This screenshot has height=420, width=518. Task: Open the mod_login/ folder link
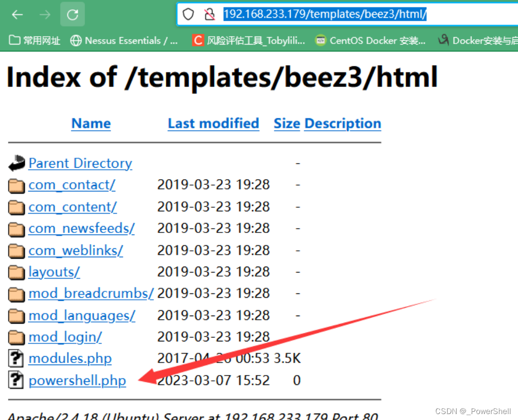point(65,337)
